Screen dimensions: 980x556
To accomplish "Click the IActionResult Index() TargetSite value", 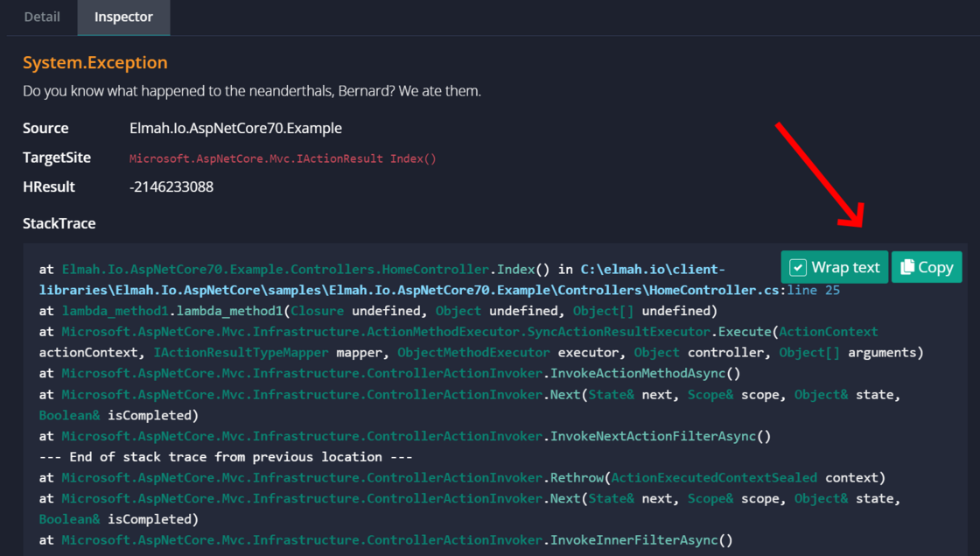I will 283,158.
